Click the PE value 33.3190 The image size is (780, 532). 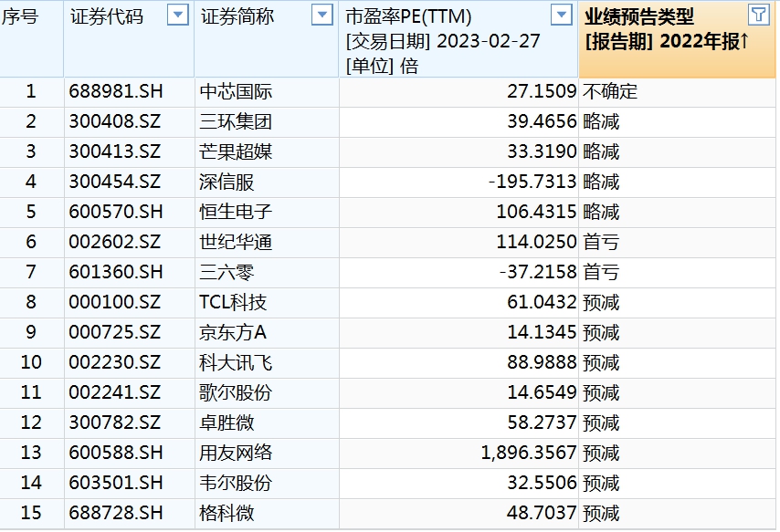542,151
